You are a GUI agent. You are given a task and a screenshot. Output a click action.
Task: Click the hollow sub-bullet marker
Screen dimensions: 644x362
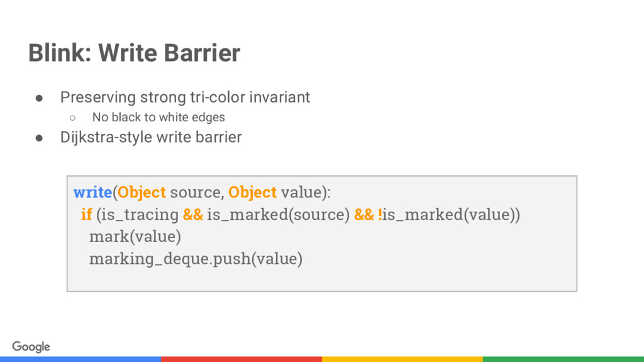click(73, 118)
